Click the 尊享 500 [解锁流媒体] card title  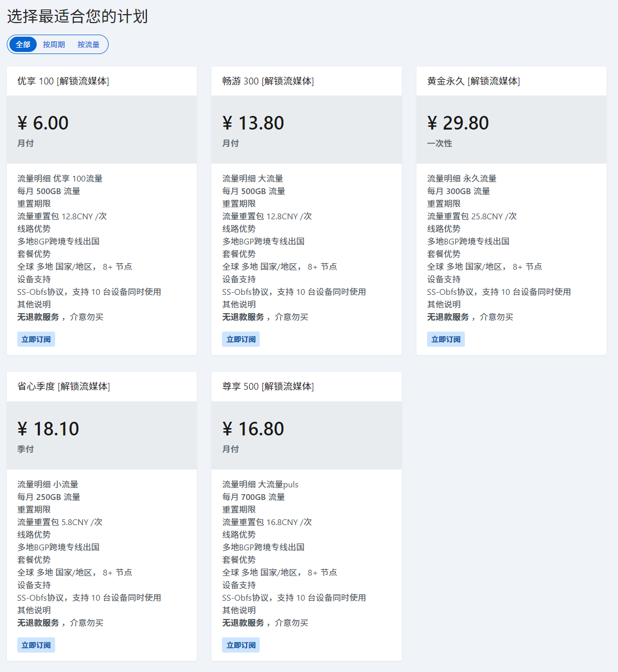[268, 387]
